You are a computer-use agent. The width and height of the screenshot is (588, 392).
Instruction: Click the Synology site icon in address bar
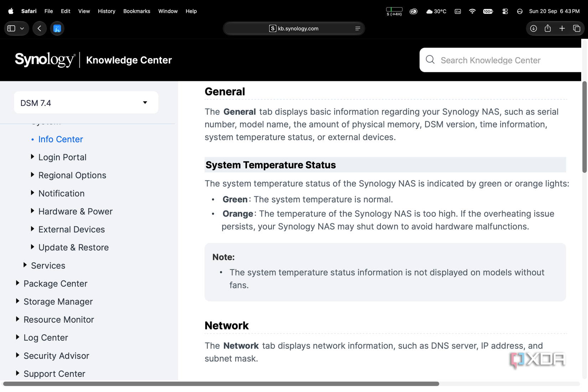point(273,29)
